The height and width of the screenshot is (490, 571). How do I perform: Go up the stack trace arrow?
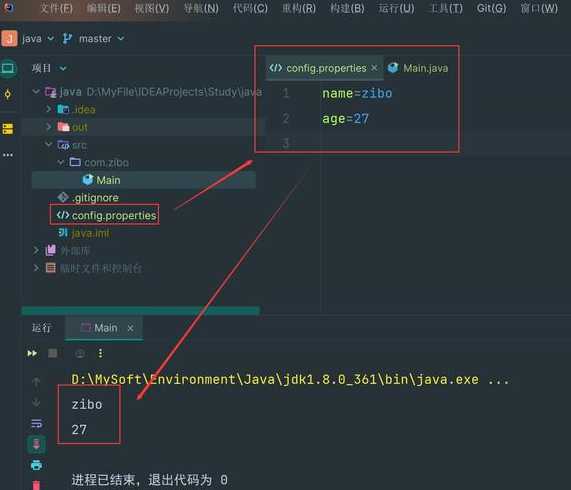tap(36, 382)
